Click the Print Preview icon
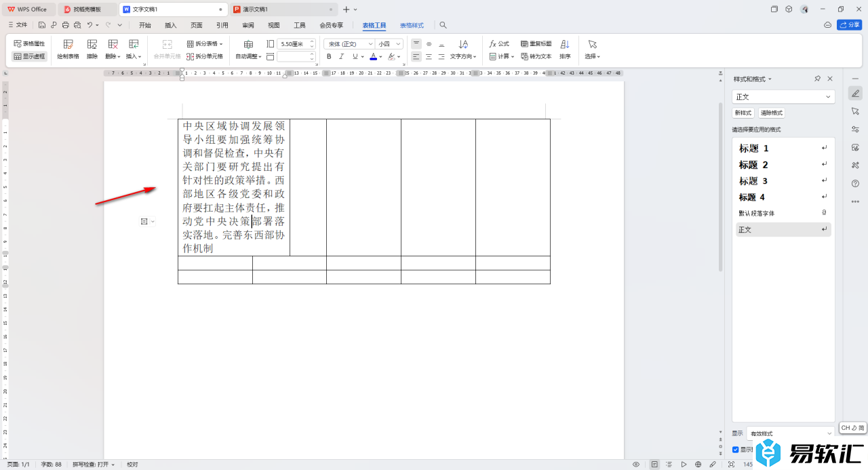 click(x=77, y=25)
